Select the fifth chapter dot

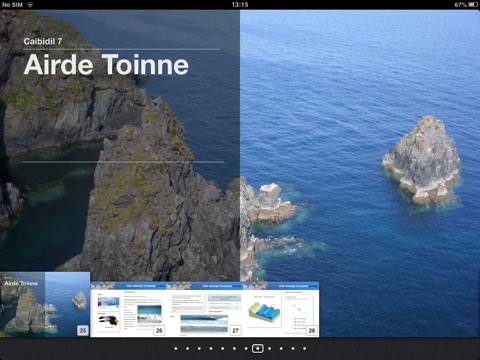pyautogui.click(x=222, y=348)
